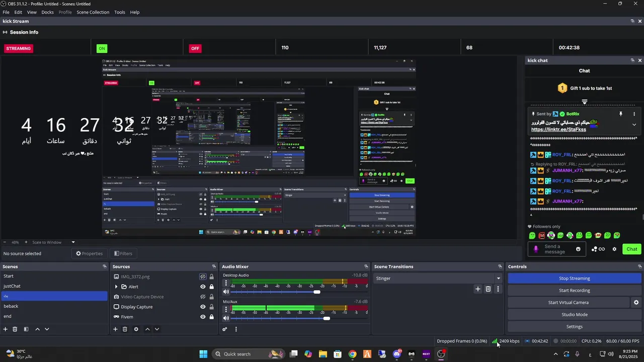This screenshot has width=644, height=362.
Task: Click the Send a message input
Action: point(556,249)
